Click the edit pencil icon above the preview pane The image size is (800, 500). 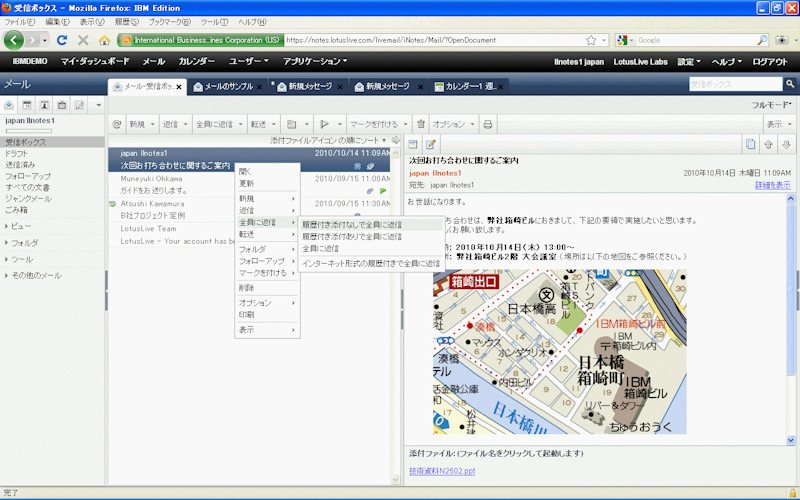(430, 144)
